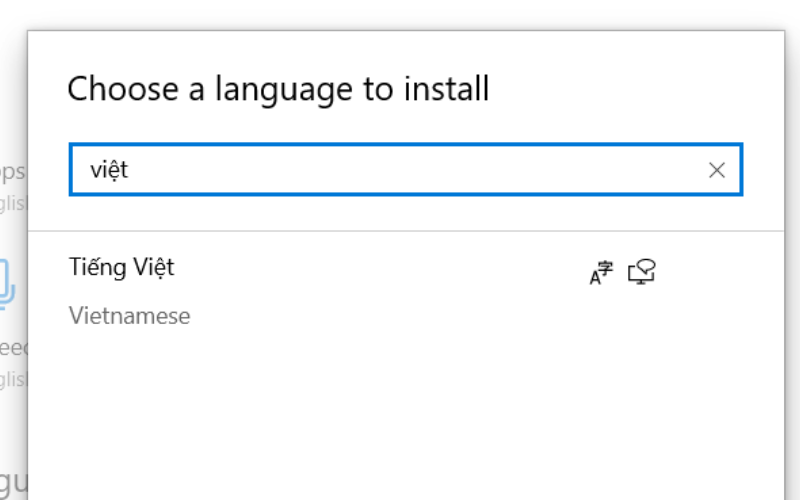Image resolution: width=800 pixels, height=500 pixels.
Task: Click the cut-off text at the bottom-left edge
Action: pos(12,478)
